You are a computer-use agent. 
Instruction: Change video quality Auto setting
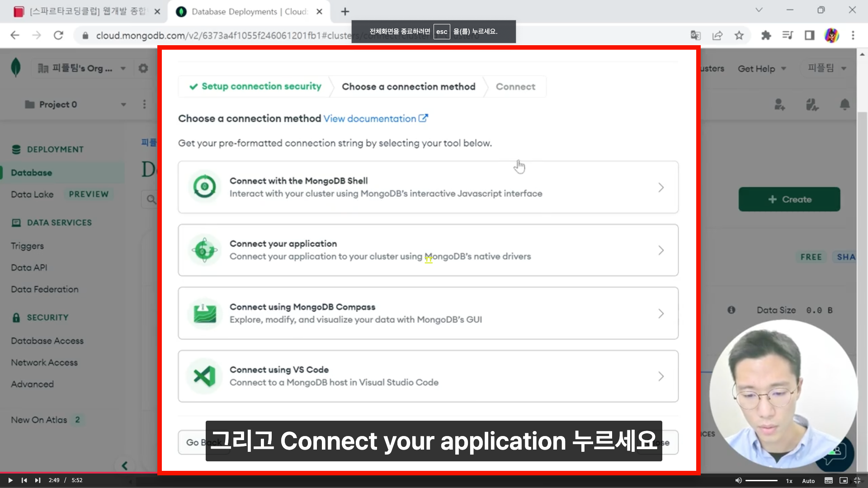808,481
